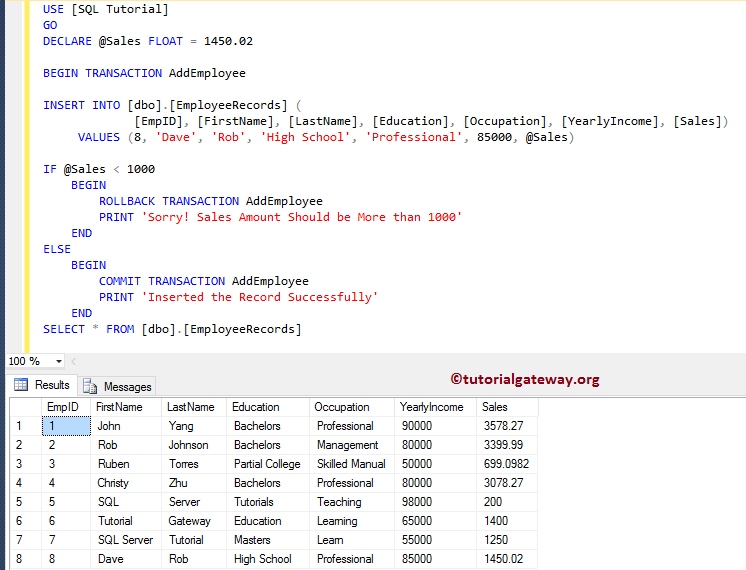Select row 3 via its row header
Viewport: 746px width, 570px height.
[24, 464]
